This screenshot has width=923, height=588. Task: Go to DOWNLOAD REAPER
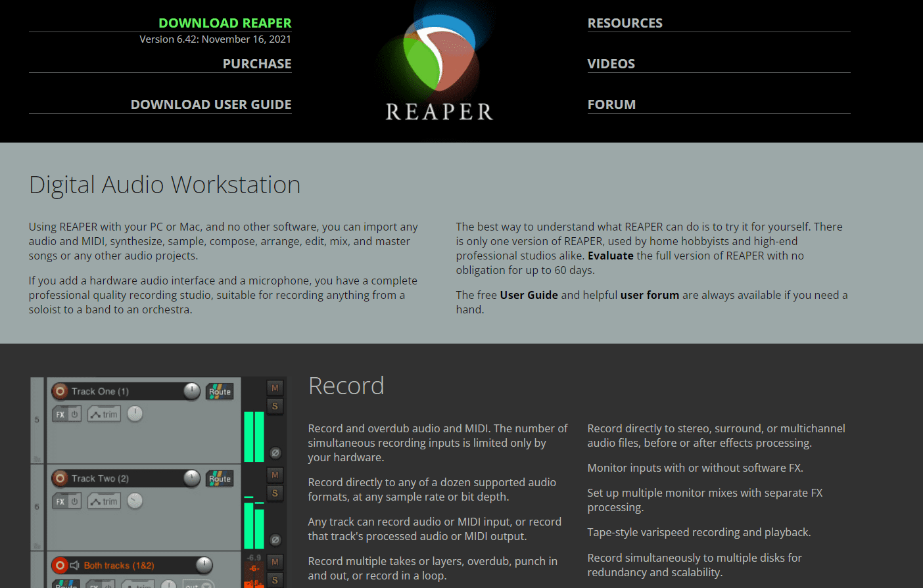click(x=225, y=22)
